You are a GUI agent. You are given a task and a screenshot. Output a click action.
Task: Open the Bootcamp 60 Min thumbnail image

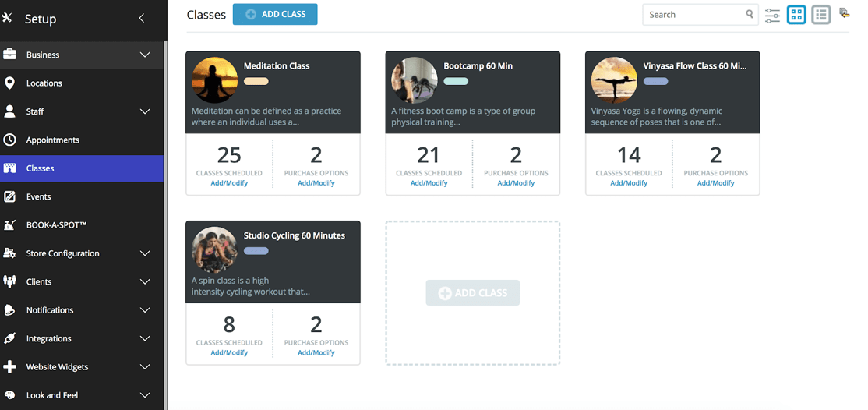point(415,80)
